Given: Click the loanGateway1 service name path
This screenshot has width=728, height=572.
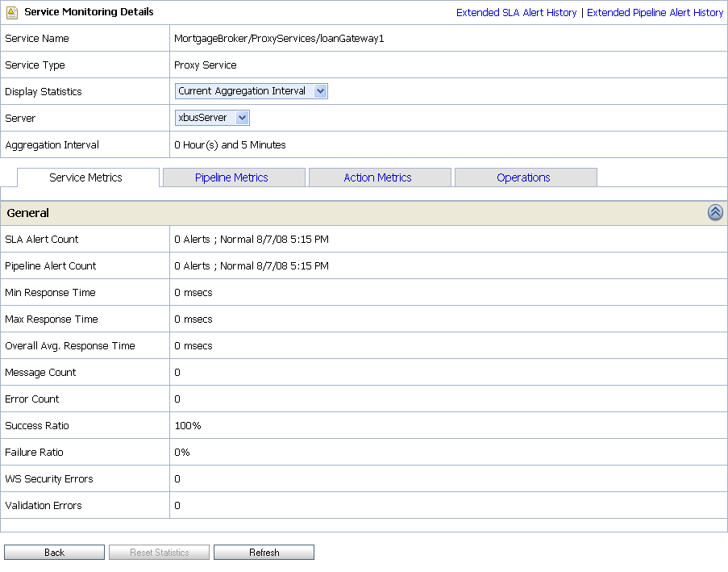Looking at the screenshot, I should pos(279,39).
